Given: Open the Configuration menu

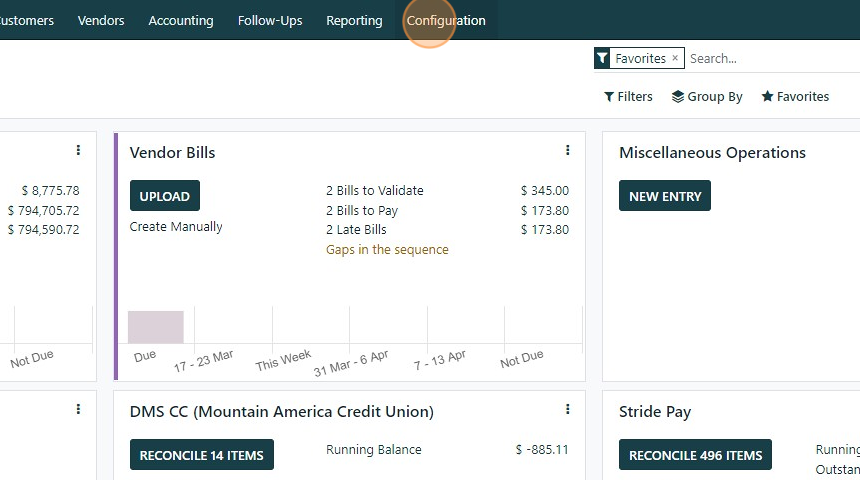Looking at the screenshot, I should pyautogui.click(x=446, y=20).
